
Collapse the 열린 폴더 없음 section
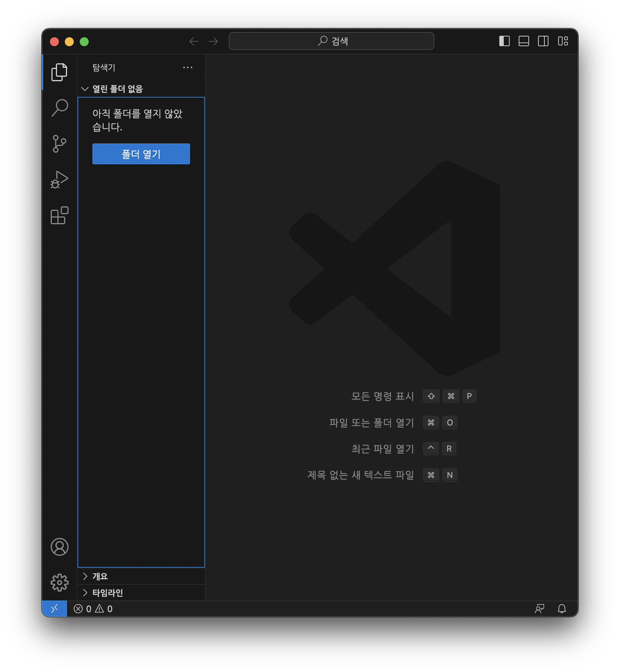tap(141, 89)
